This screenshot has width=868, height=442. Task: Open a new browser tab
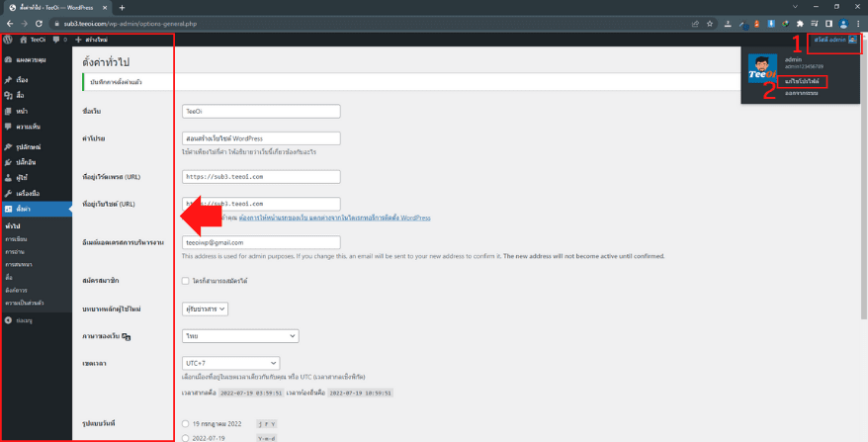[x=122, y=7]
